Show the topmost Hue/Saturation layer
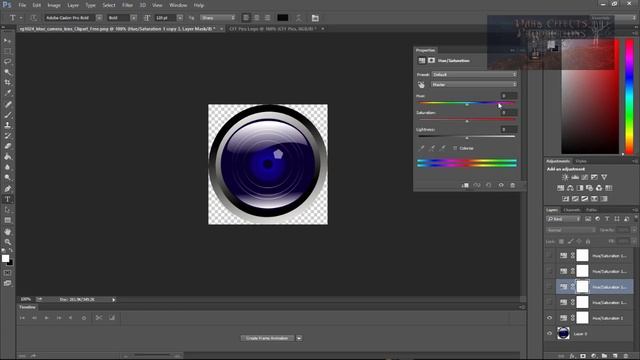The height and width of the screenshot is (360, 640). (549, 256)
